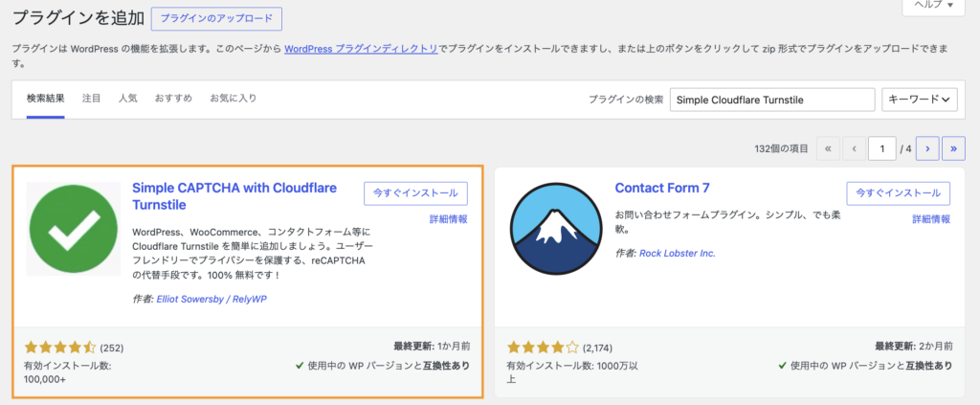Click the Simple CAPTCHA green checkmark plugin icon
This screenshot has height=405, width=980.
tap(74, 228)
